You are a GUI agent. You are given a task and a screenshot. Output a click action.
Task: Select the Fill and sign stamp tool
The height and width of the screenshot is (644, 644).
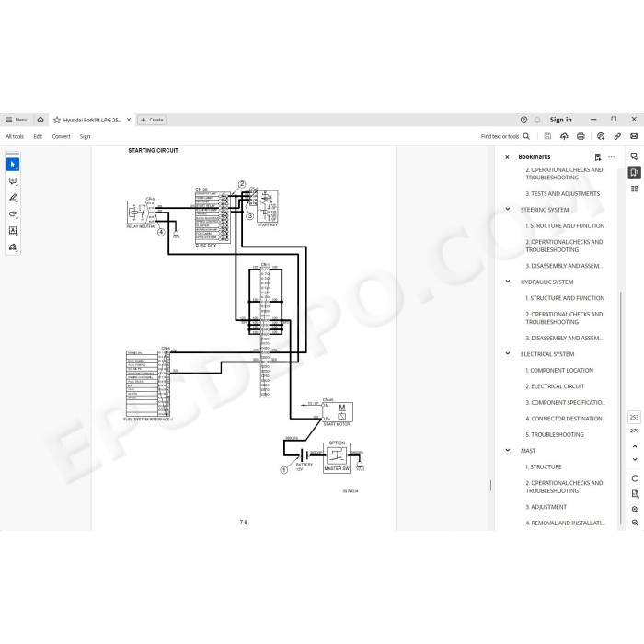click(x=13, y=247)
